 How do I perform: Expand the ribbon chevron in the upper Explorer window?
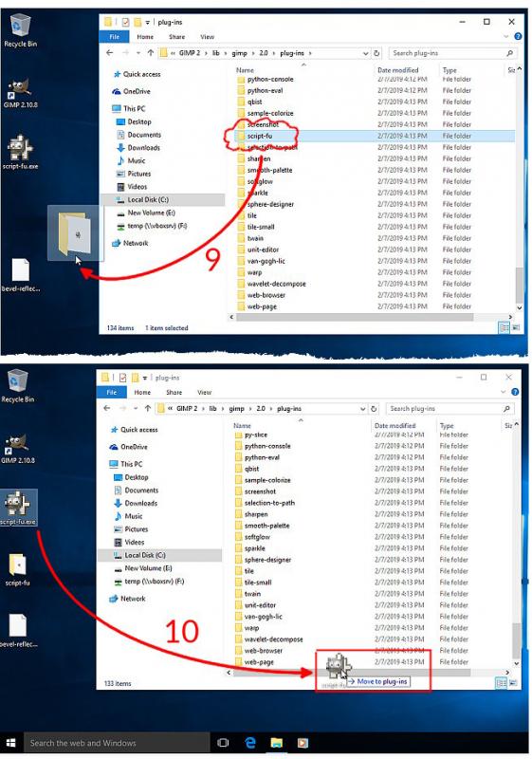(505, 36)
